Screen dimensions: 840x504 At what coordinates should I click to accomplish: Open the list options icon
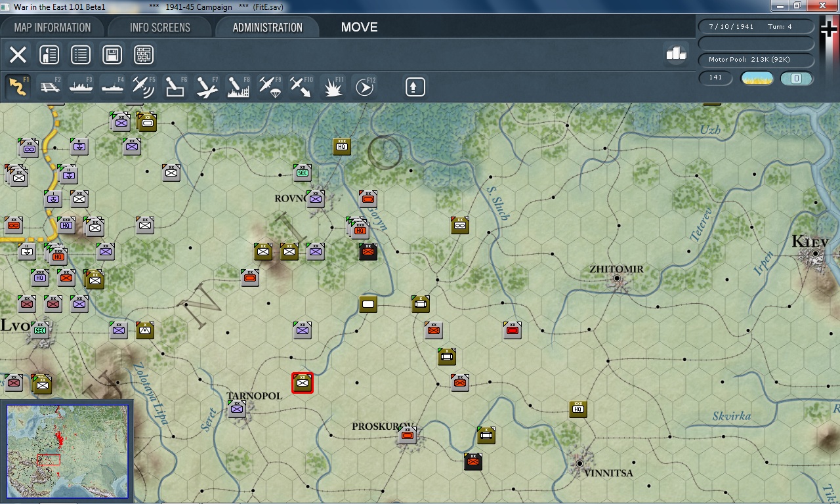click(x=81, y=54)
